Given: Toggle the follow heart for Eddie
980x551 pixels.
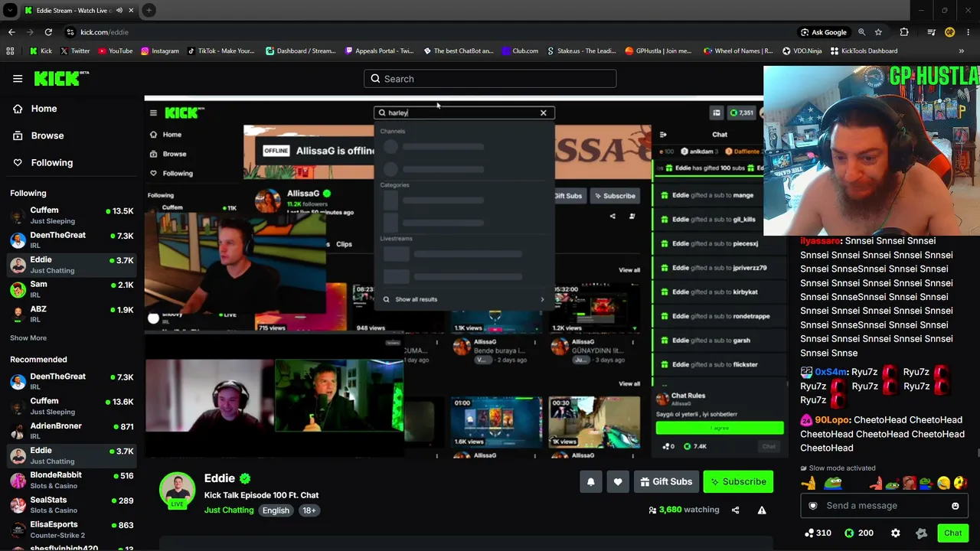Looking at the screenshot, I should tap(618, 481).
